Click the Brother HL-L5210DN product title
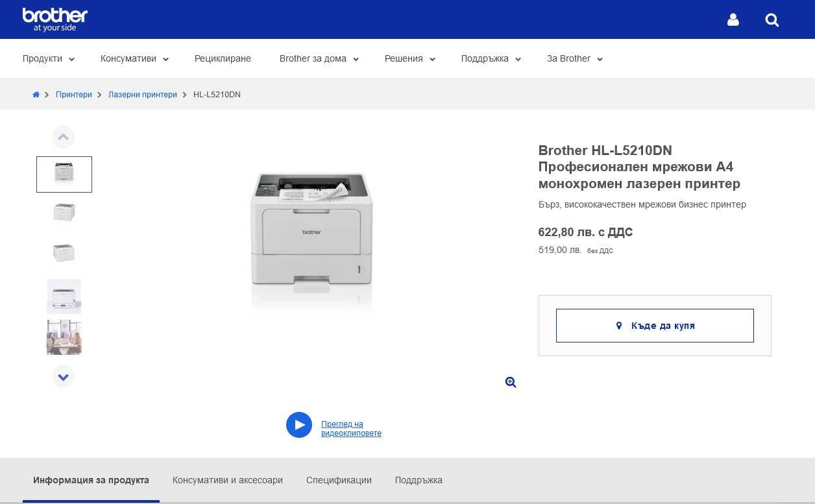815x504 pixels. (639, 167)
